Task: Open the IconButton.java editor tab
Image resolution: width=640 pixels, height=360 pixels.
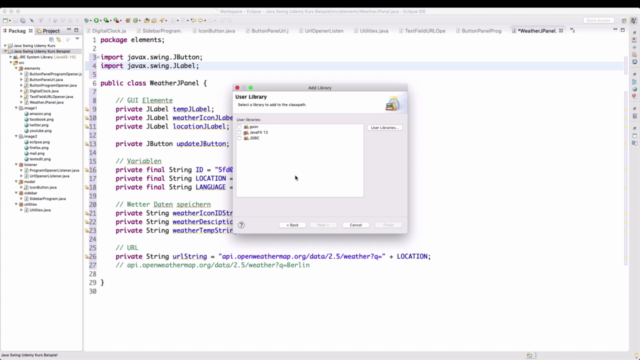Action: (214, 31)
